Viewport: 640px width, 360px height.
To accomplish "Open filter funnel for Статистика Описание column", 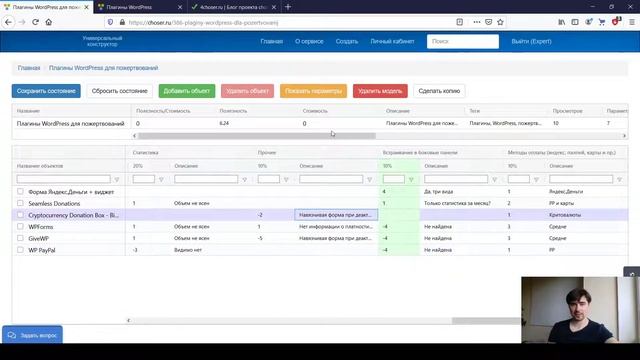I will (244, 180).
